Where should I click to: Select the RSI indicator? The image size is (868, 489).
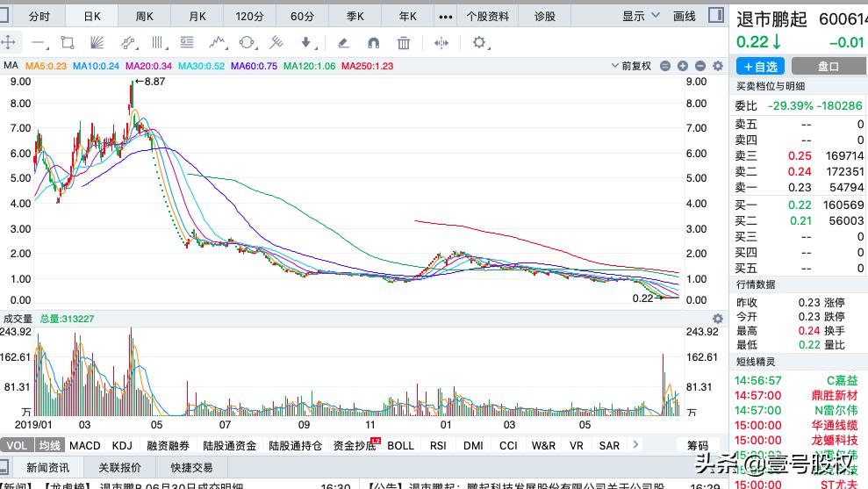(x=438, y=445)
